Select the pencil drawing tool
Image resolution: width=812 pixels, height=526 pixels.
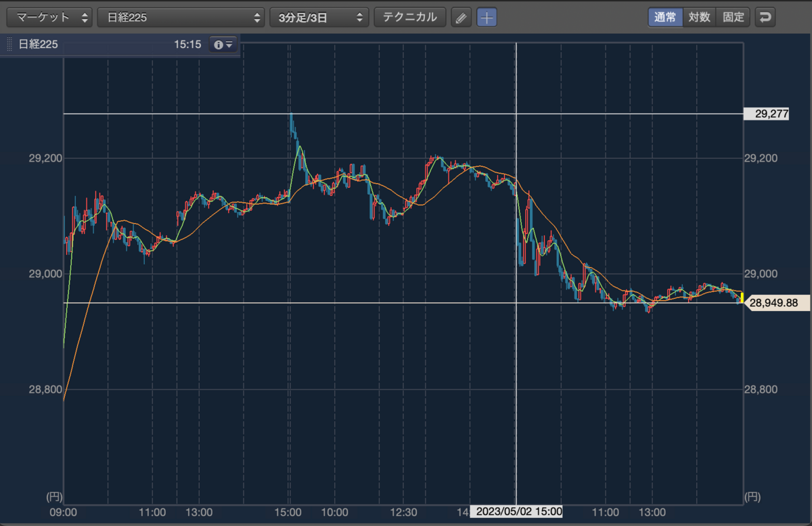(461, 18)
